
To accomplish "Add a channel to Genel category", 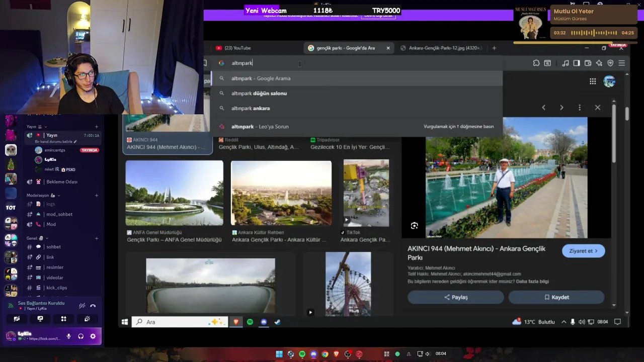I will (97, 238).
